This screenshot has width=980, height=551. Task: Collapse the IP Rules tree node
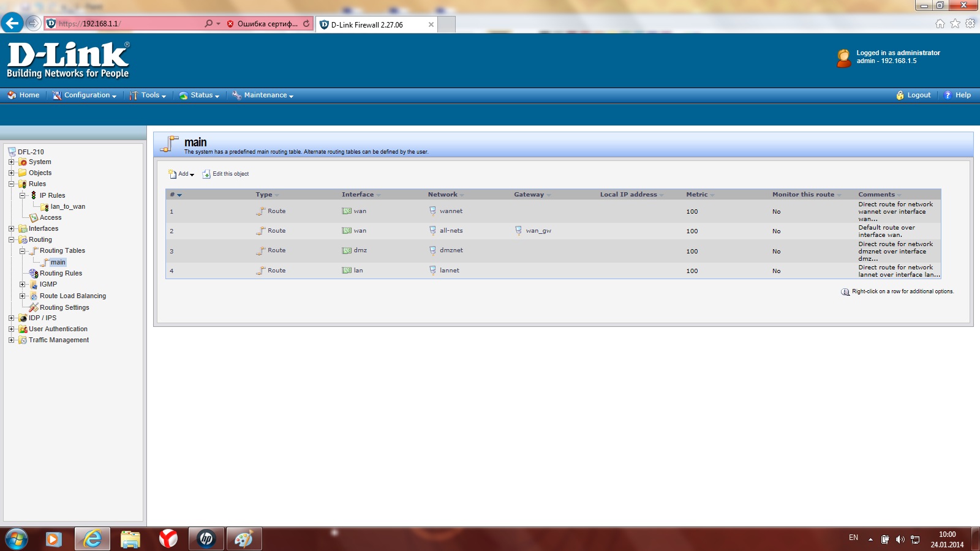pos(22,196)
